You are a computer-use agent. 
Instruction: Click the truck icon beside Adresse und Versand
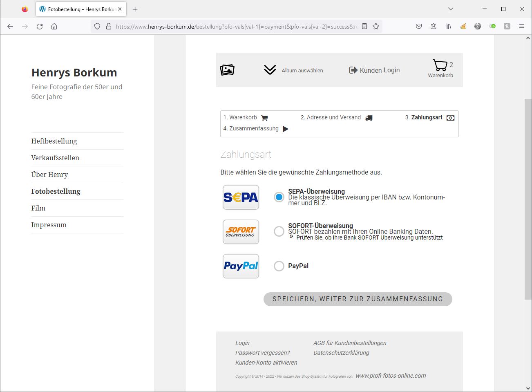point(369,118)
